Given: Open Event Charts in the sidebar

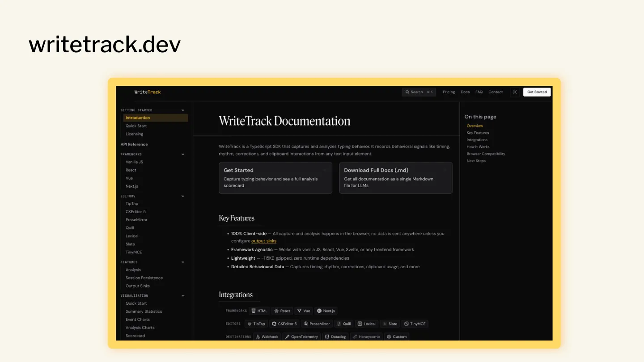Looking at the screenshot, I should coord(138,320).
